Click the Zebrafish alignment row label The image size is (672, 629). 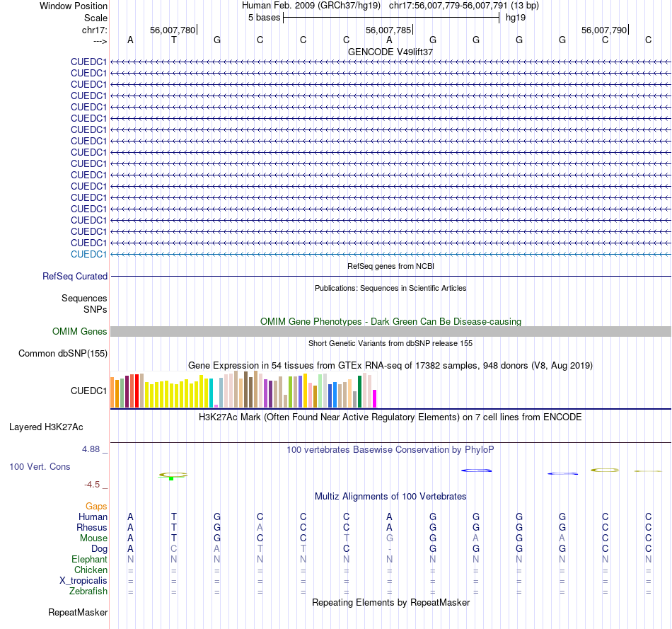click(88, 591)
